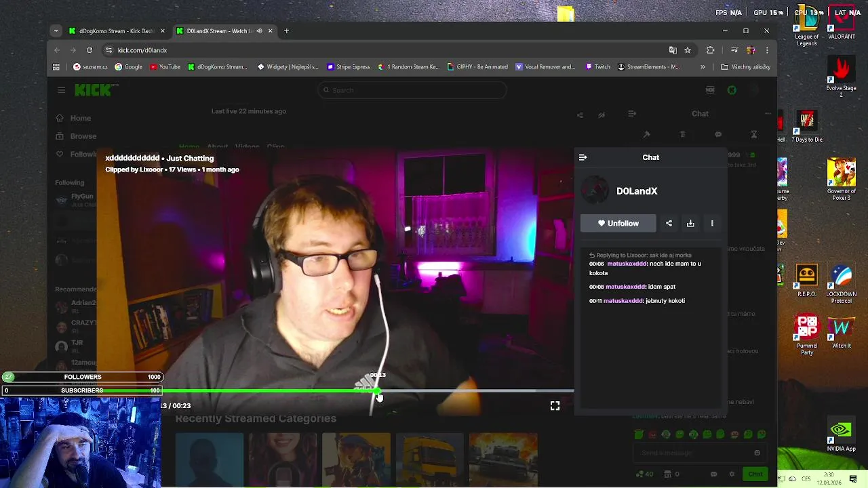This screenshot has width=868, height=488.
Task: Open the Google bookmark
Action: (x=128, y=67)
